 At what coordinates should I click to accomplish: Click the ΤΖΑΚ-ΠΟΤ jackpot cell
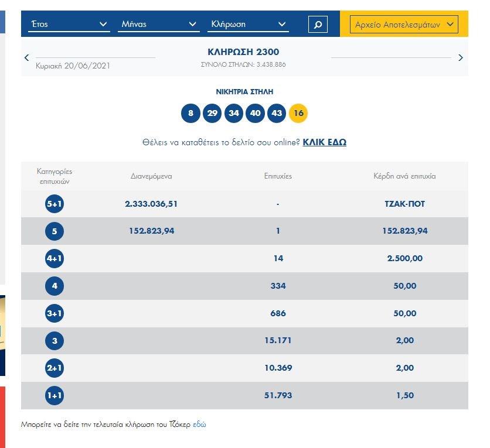click(404, 204)
